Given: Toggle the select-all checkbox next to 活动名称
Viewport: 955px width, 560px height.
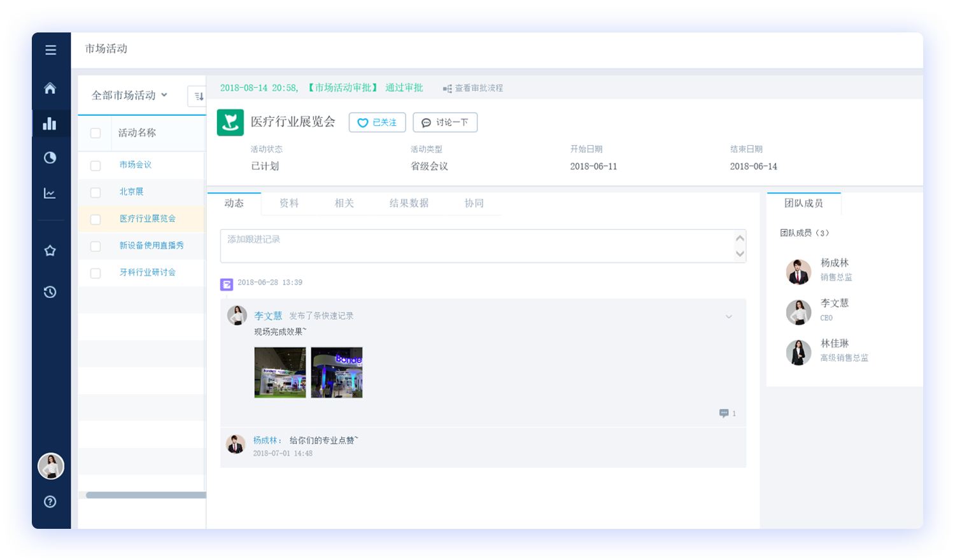Looking at the screenshot, I should coord(95,133).
